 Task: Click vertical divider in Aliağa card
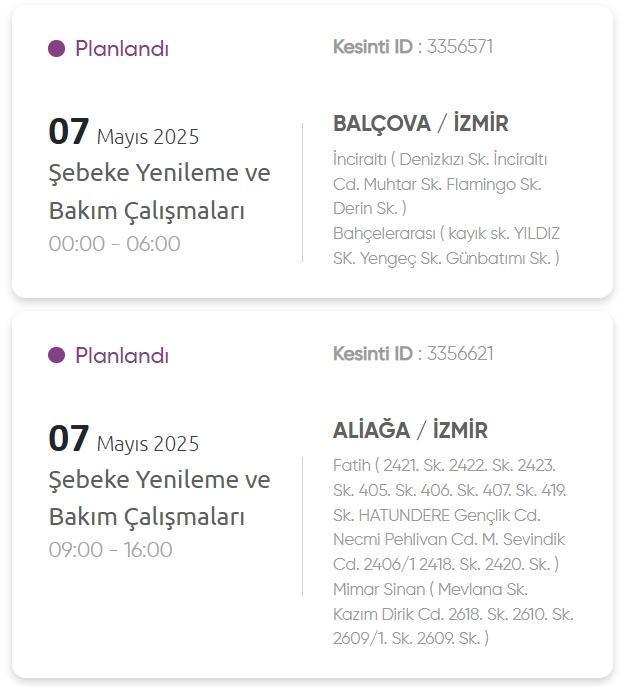(x=302, y=526)
